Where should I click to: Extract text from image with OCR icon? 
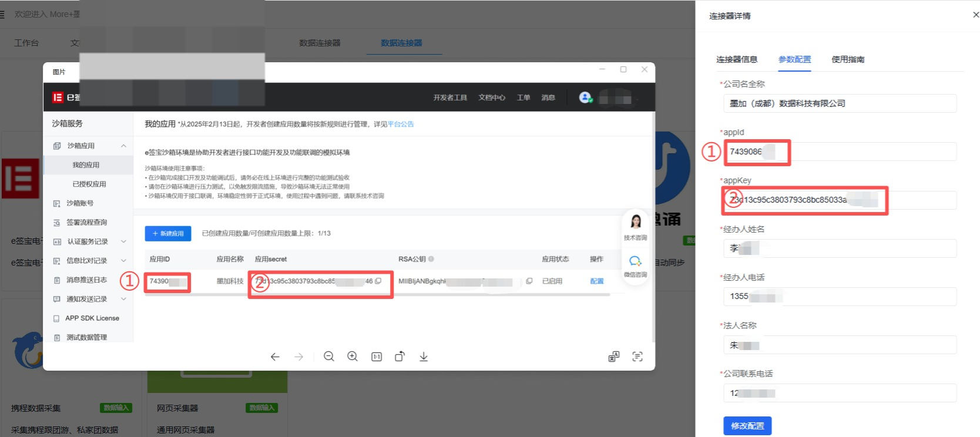pos(637,357)
